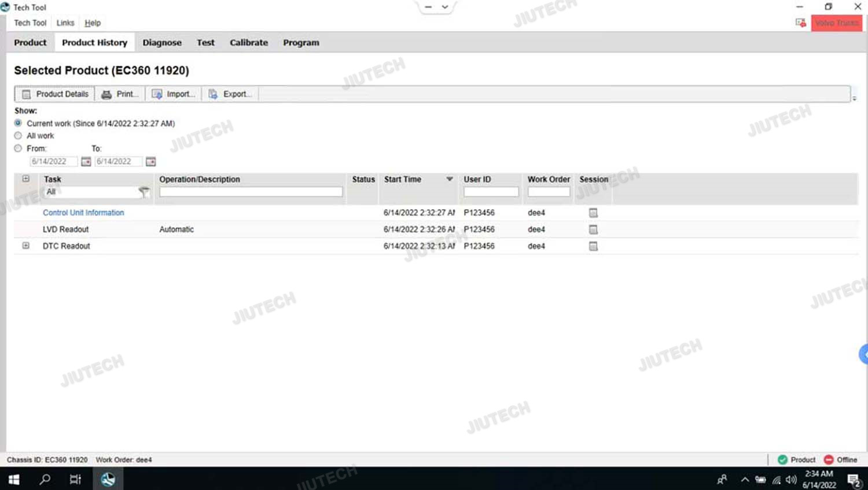Open the Control Unit Information link
The height and width of the screenshot is (490, 868).
coord(83,213)
